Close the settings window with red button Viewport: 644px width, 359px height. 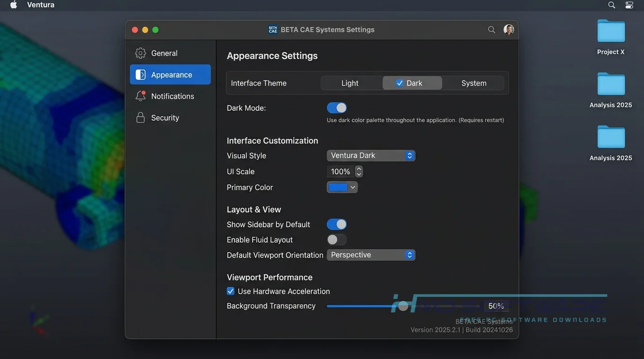pos(135,30)
